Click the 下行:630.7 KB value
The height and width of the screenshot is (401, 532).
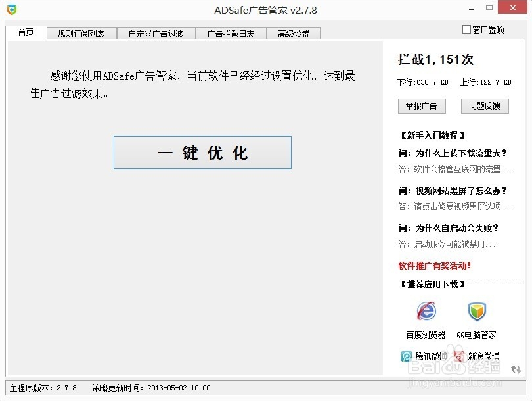[x=423, y=83]
